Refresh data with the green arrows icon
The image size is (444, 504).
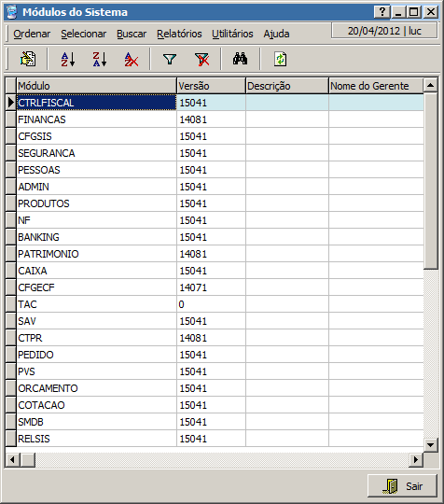coord(280,59)
